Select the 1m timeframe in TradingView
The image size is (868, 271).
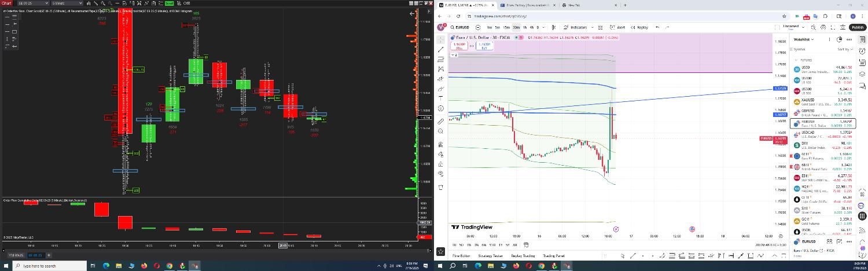[x=490, y=27]
